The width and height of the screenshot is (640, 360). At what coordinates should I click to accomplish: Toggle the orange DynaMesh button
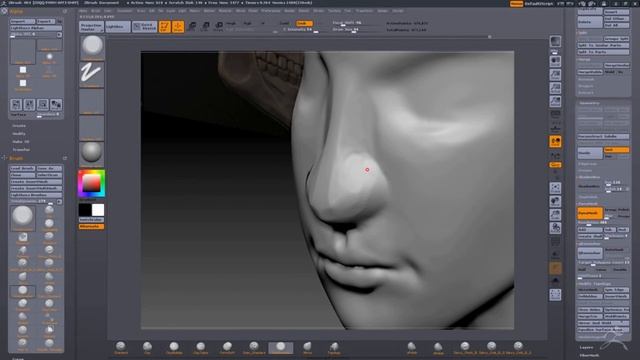click(590, 213)
